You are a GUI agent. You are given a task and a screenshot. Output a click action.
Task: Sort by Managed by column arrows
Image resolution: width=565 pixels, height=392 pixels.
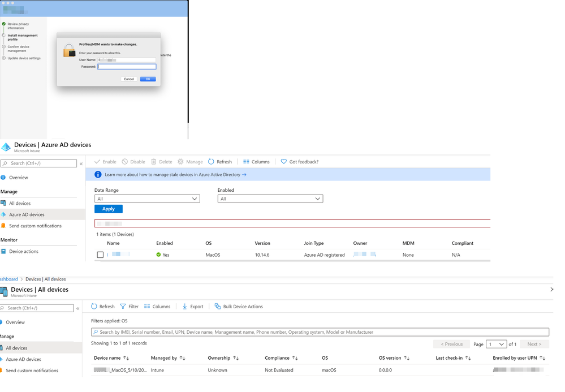coord(182,357)
